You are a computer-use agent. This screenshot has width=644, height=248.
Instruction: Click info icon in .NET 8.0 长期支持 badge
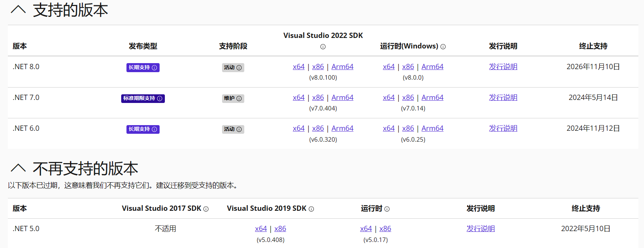154,68
